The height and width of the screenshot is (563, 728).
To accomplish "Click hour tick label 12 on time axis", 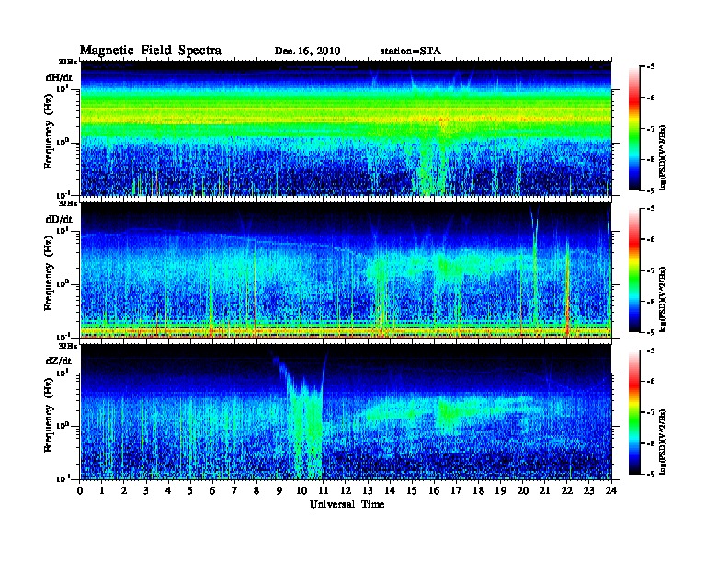I will click(x=346, y=490).
